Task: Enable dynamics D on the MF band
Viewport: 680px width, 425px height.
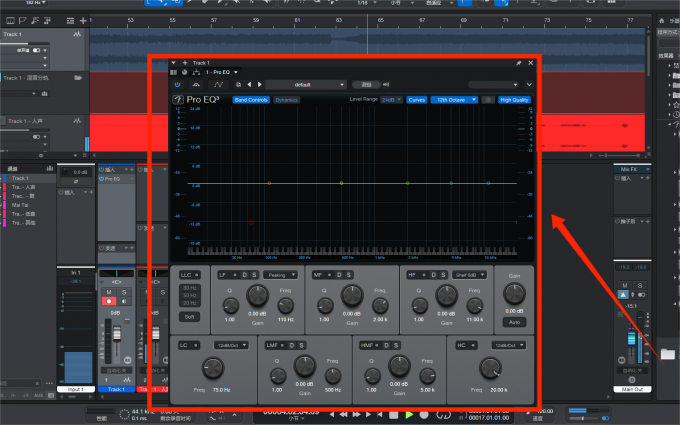Action: tap(339, 275)
